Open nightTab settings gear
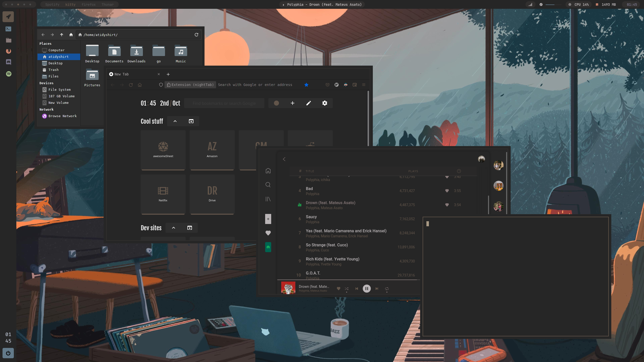Viewport: 644px width, 362px height. coord(325,103)
